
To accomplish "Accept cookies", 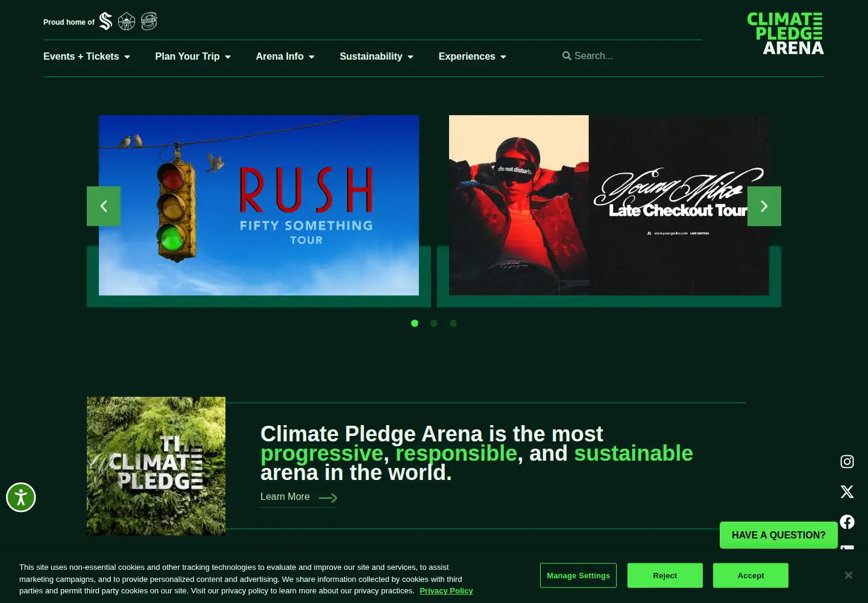I will (750, 575).
